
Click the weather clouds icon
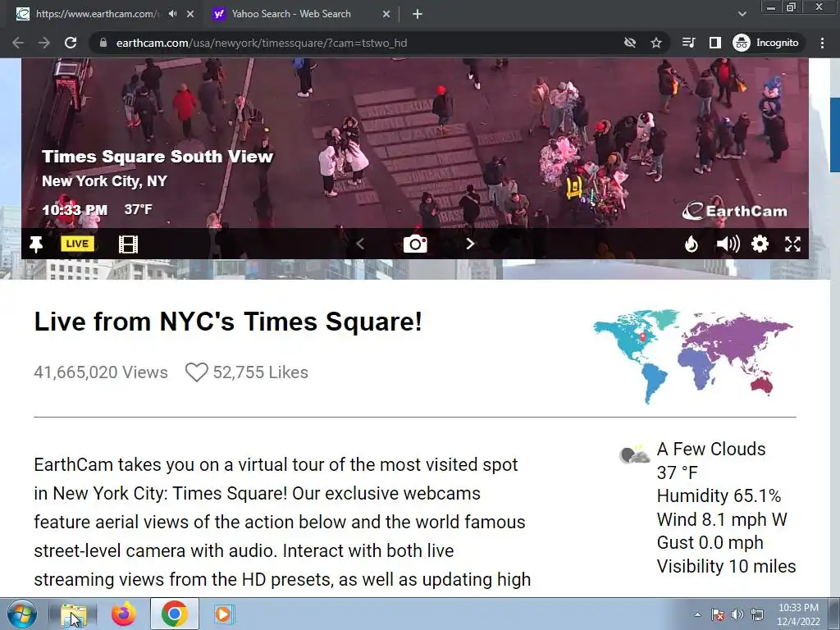point(634,454)
